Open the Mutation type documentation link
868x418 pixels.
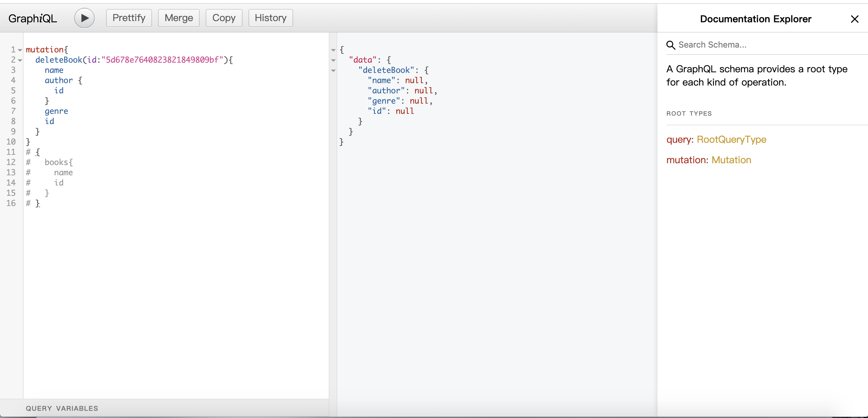pos(731,160)
